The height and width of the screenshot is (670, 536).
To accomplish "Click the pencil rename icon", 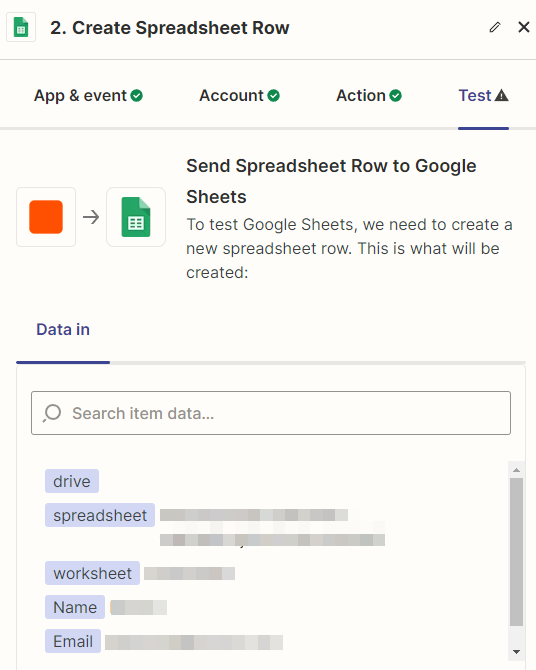I will (x=495, y=27).
